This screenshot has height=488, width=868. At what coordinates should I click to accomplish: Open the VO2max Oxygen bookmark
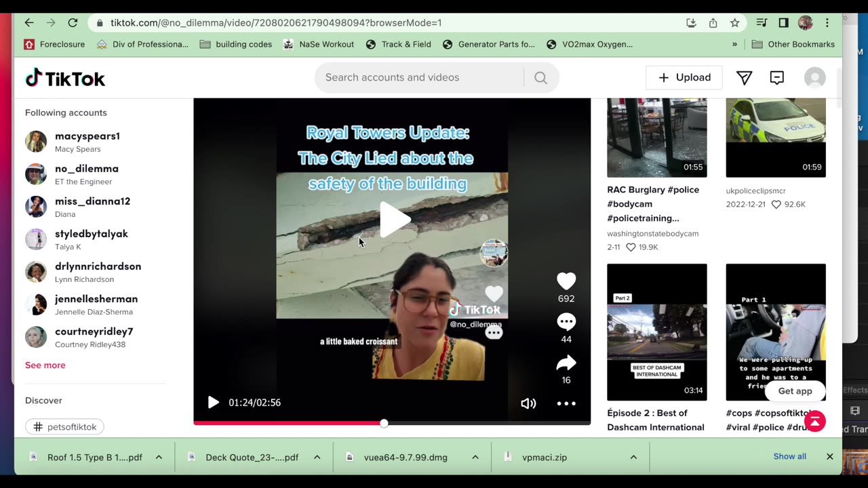point(589,44)
